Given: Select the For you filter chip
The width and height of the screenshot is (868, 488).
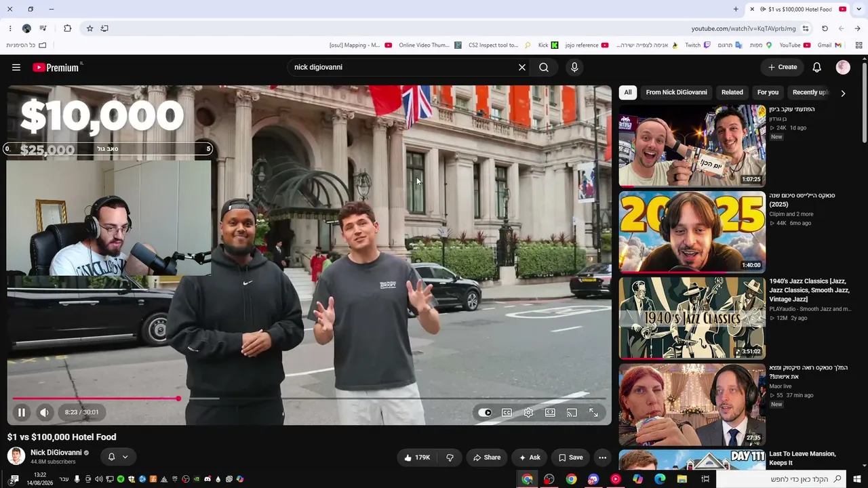Looking at the screenshot, I should [768, 92].
